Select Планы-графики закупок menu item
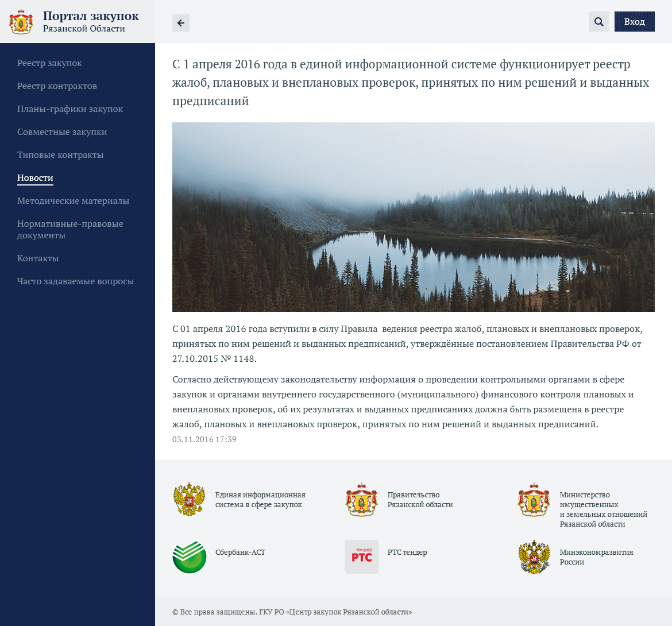 (x=70, y=109)
